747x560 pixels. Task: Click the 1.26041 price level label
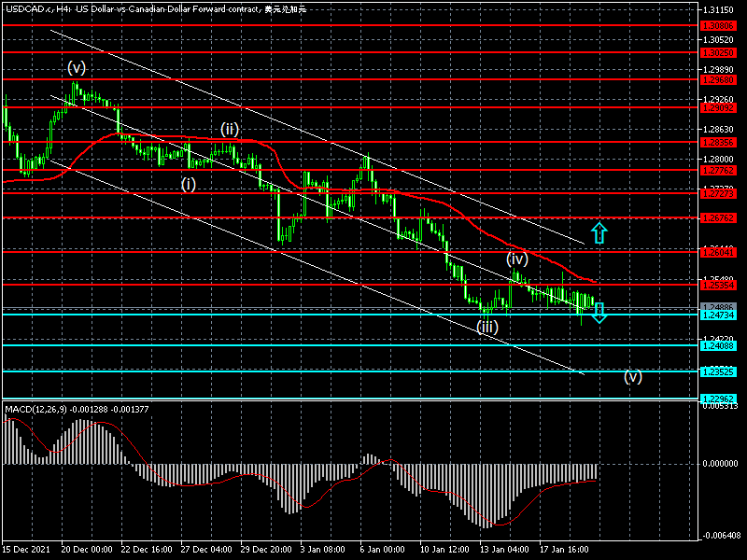(x=718, y=252)
